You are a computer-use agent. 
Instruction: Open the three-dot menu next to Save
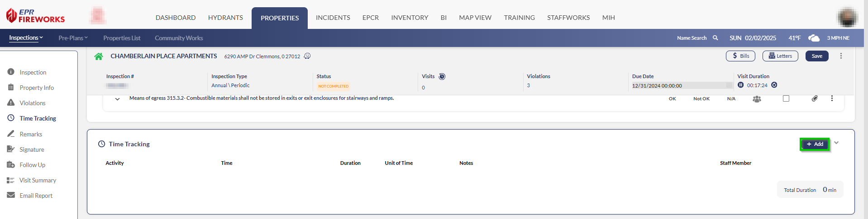click(x=841, y=56)
